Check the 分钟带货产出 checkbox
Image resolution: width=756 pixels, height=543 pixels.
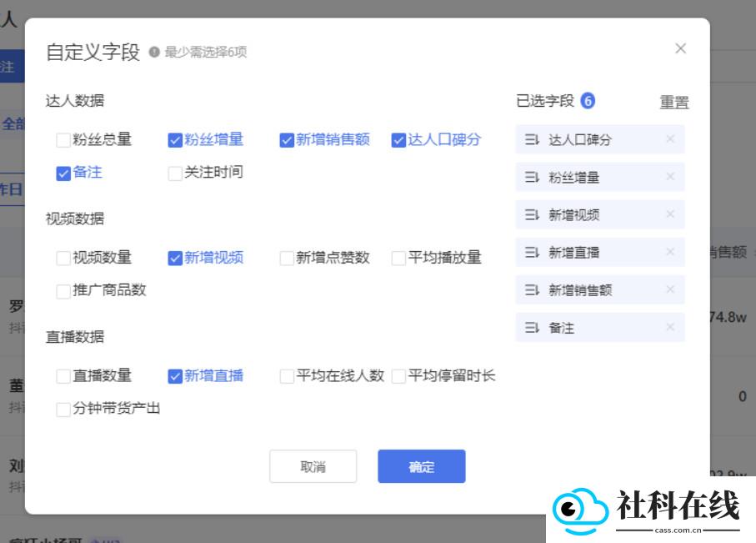tap(63, 410)
